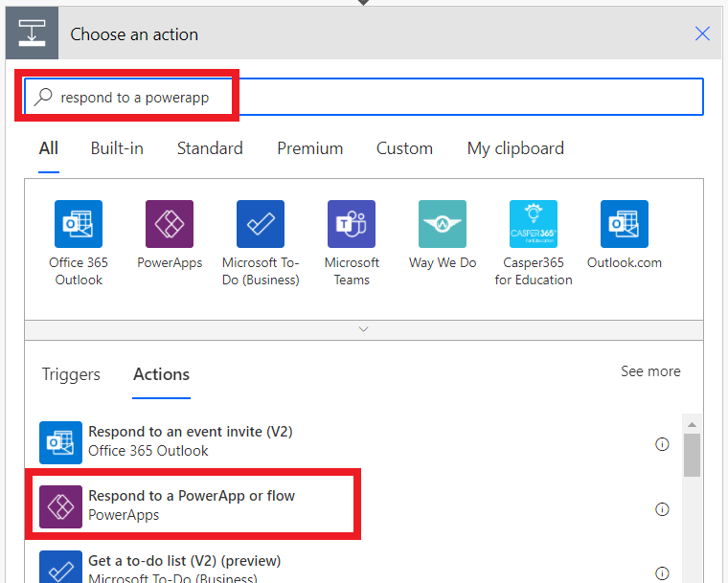
Task: Click the search magnifier icon
Action: point(43,97)
